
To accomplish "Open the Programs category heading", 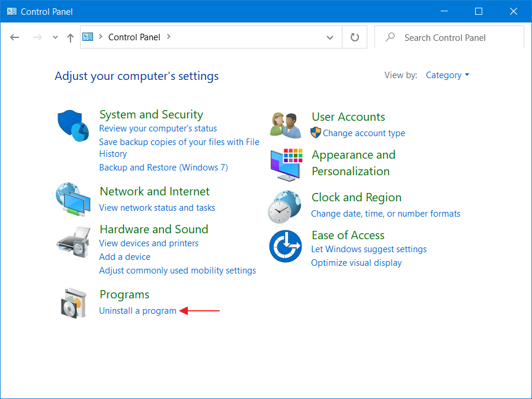I will [x=124, y=295].
